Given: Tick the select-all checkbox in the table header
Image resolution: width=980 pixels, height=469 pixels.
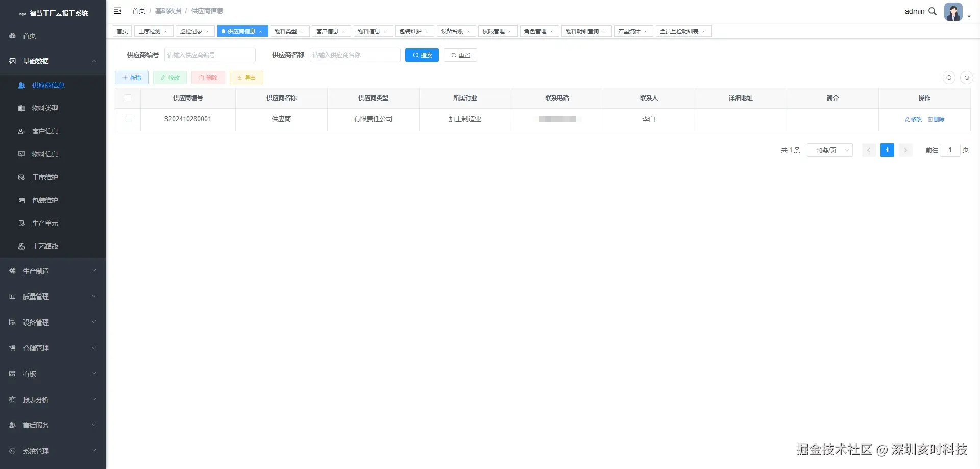Looking at the screenshot, I should 128,98.
